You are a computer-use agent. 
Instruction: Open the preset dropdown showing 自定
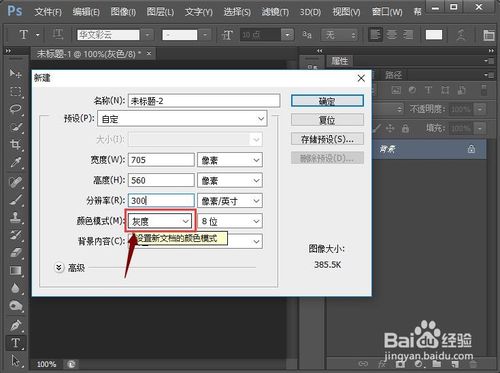[182, 119]
